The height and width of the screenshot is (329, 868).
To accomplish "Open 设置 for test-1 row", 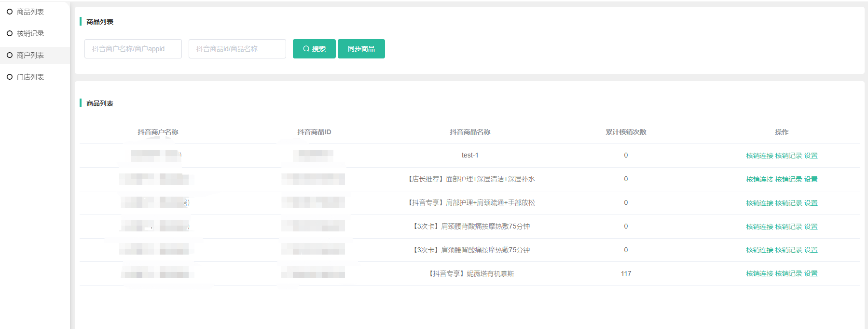I will pos(811,156).
